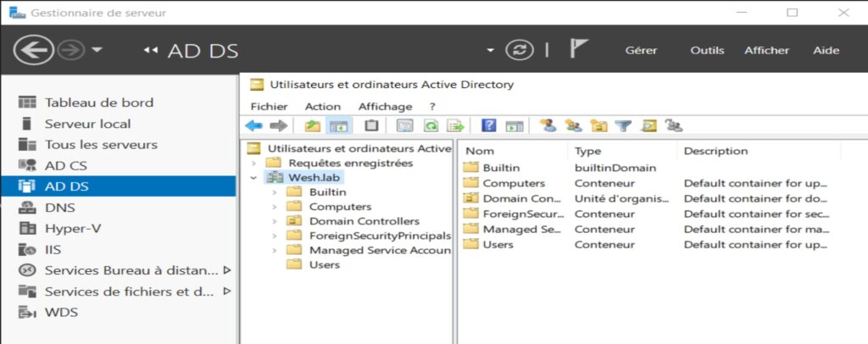Open the Action menu

tap(323, 107)
